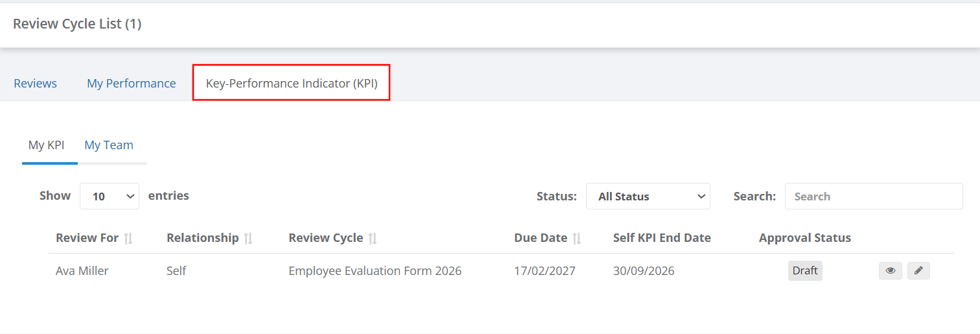Sort by Review For column arrows
980x334 pixels.
point(128,239)
